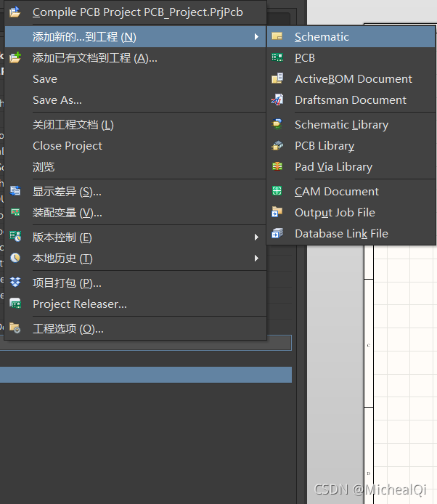Select Compile PCB Project PCB_Project.PrjPcb
The height and width of the screenshot is (504, 437).
coord(137,12)
